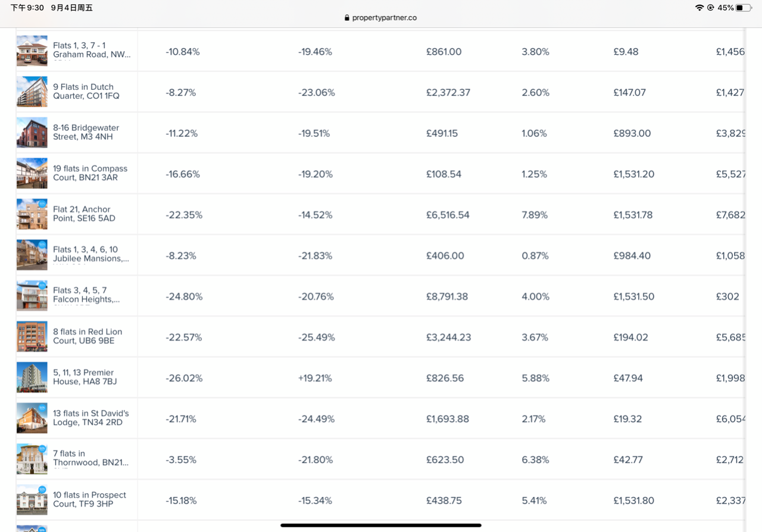The width and height of the screenshot is (762, 532).
Task: Tap the lock icon beside the URL
Action: point(347,18)
